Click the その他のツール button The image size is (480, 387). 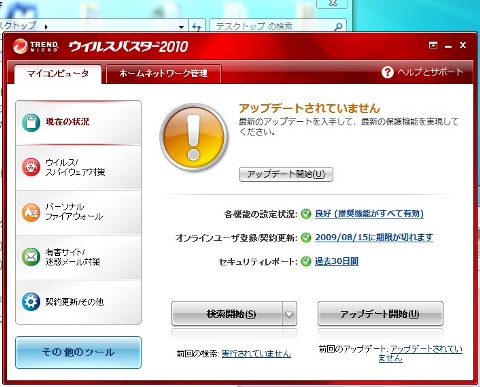pos(78,352)
